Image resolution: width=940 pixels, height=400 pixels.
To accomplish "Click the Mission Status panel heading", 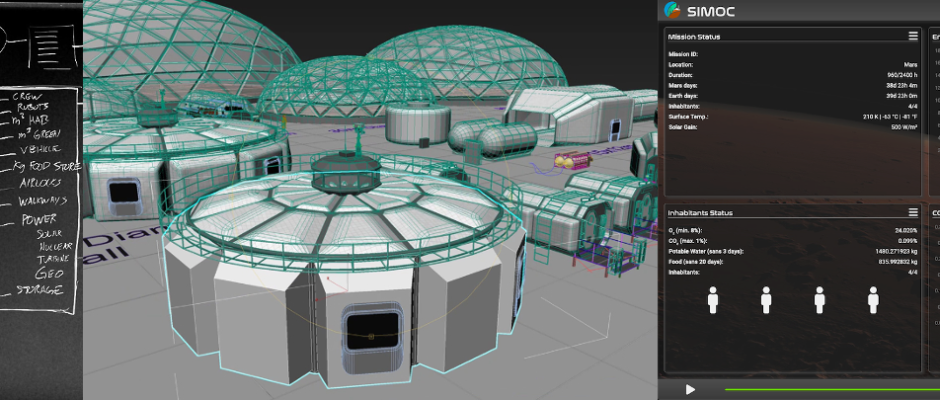I will 696,37.
